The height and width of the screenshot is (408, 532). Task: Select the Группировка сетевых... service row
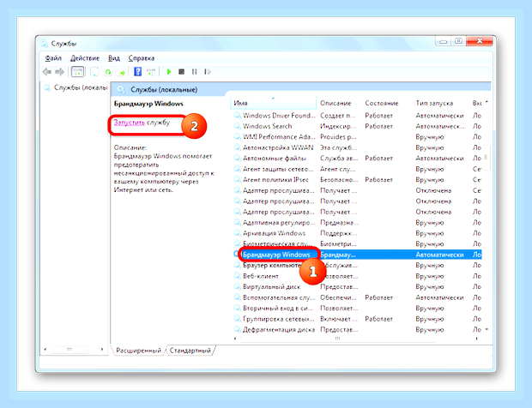[x=357, y=319]
